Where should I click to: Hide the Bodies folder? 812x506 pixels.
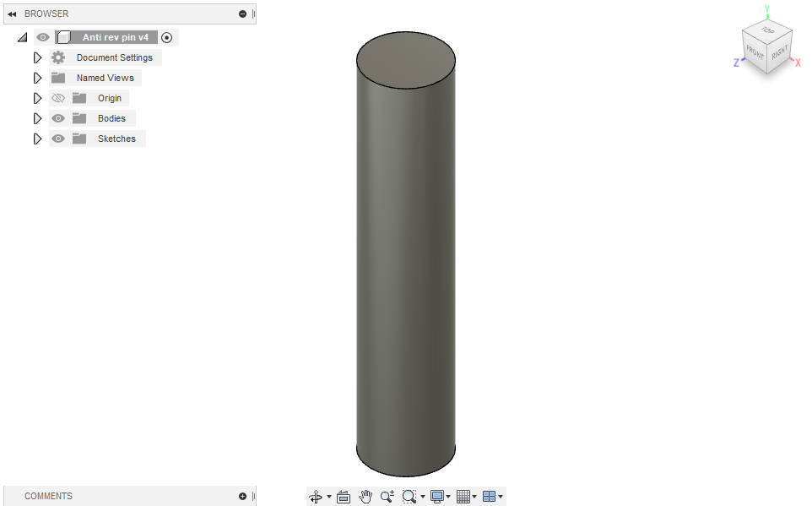[57, 118]
